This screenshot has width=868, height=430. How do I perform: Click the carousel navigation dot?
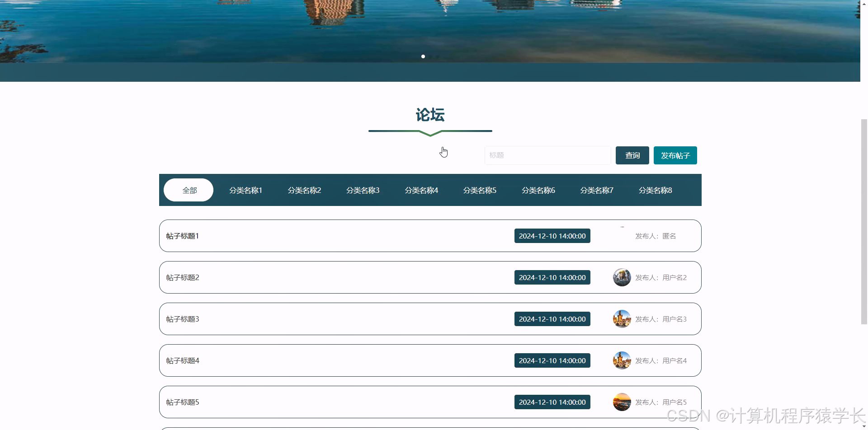pos(423,56)
